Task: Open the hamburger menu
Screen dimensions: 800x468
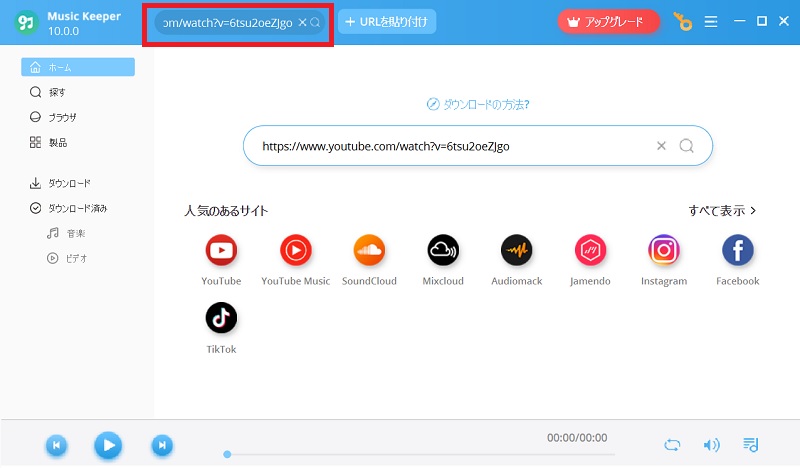Action: tap(711, 21)
